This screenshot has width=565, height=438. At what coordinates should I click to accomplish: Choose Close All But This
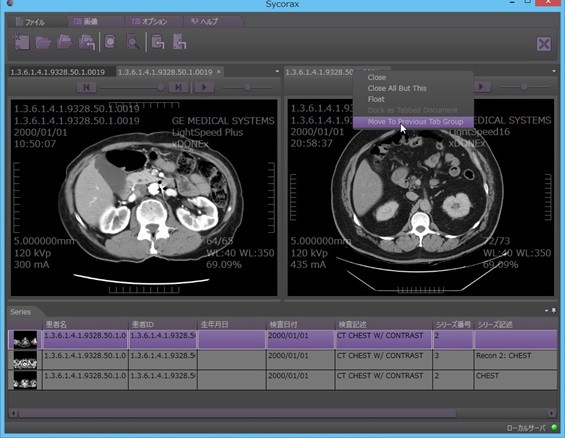coord(397,88)
